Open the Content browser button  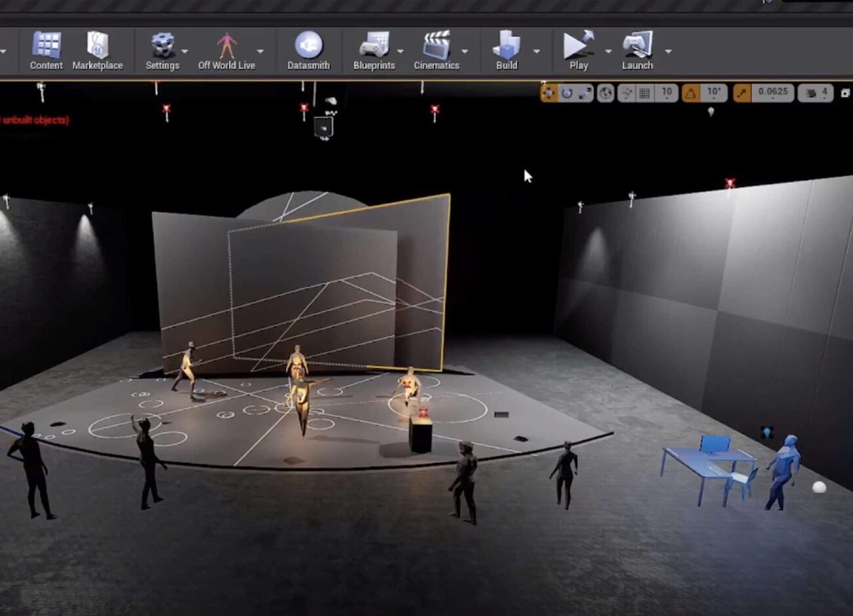point(46,51)
